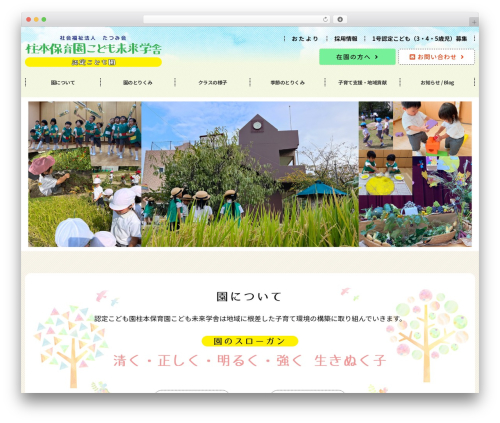
Task: Open the 子育て支援・地域貢献 menu item
Action: [362, 82]
